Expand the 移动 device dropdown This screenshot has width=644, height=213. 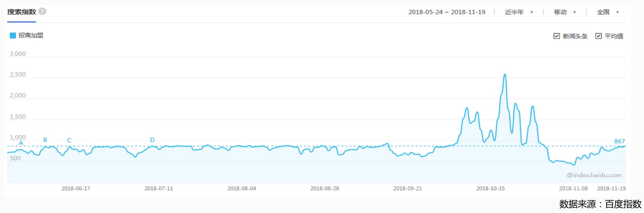pos(565,12)
